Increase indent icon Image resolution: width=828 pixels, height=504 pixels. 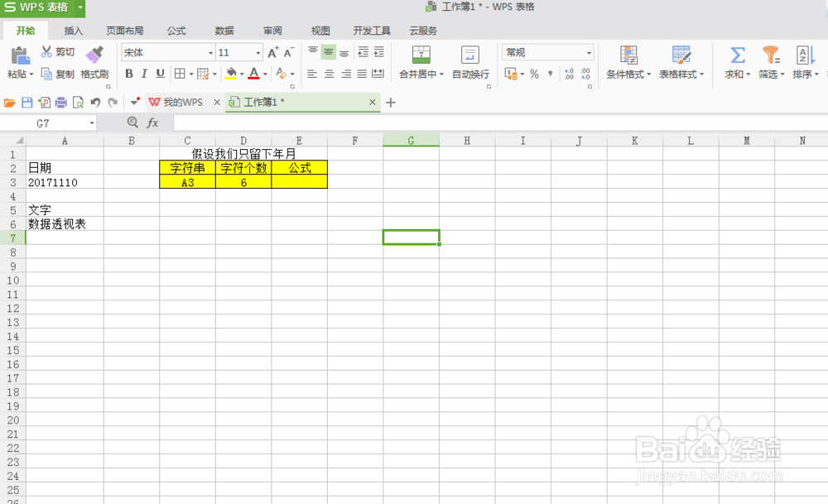[379, 51]
